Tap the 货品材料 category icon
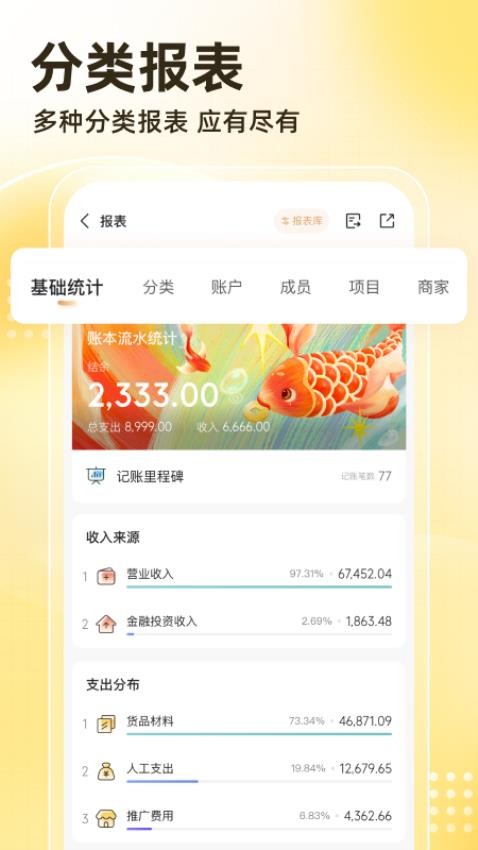This screenshot has height=850, width=478. pos(106,724)
